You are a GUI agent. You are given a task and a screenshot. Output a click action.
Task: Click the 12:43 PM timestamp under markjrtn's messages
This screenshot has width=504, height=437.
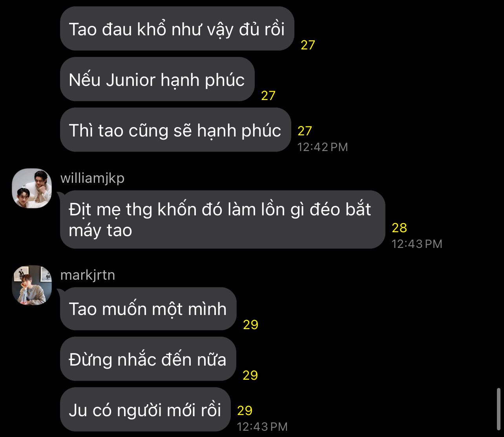[262, 426]
